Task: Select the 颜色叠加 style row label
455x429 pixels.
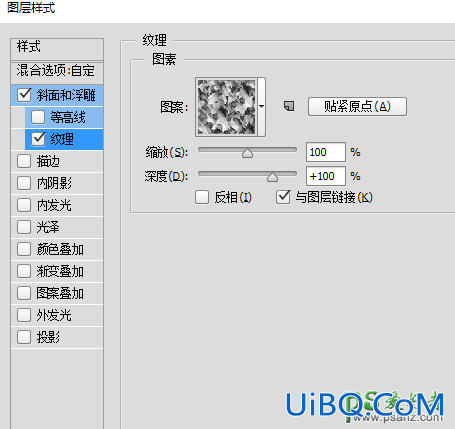Action: (60, 249)
